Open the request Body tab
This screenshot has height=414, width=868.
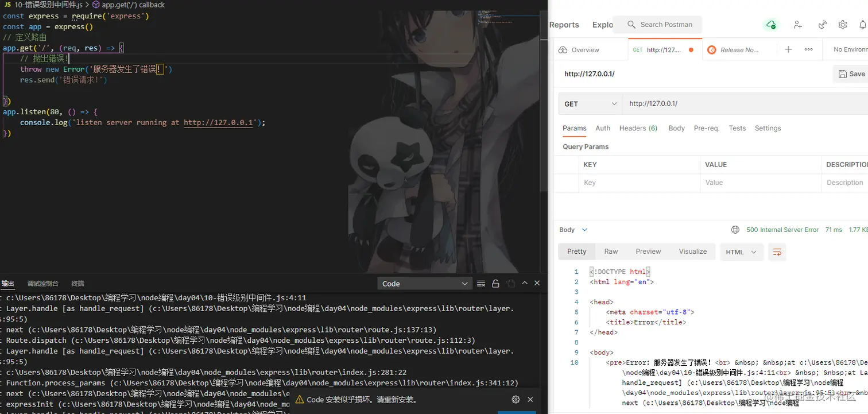[677, 128]
